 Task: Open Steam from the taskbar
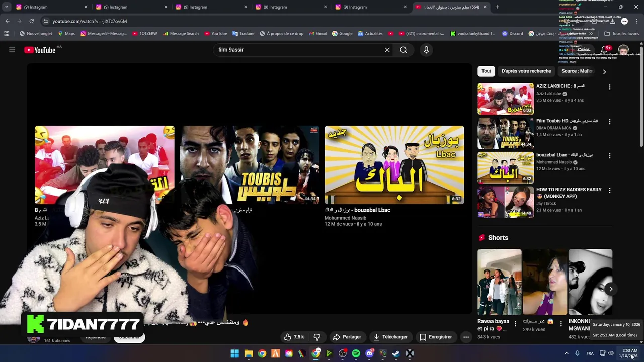tap(396, 353)
